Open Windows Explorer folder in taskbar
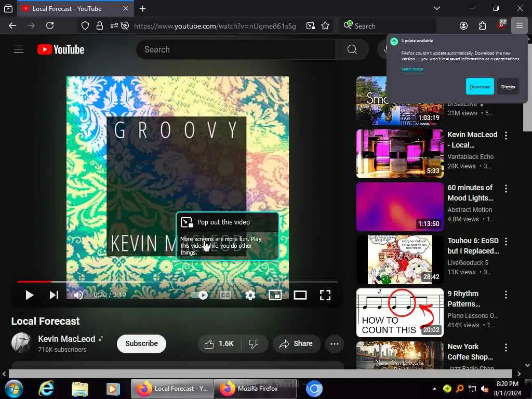The width and height of the screenshot is (532, 399). (80, 389)
